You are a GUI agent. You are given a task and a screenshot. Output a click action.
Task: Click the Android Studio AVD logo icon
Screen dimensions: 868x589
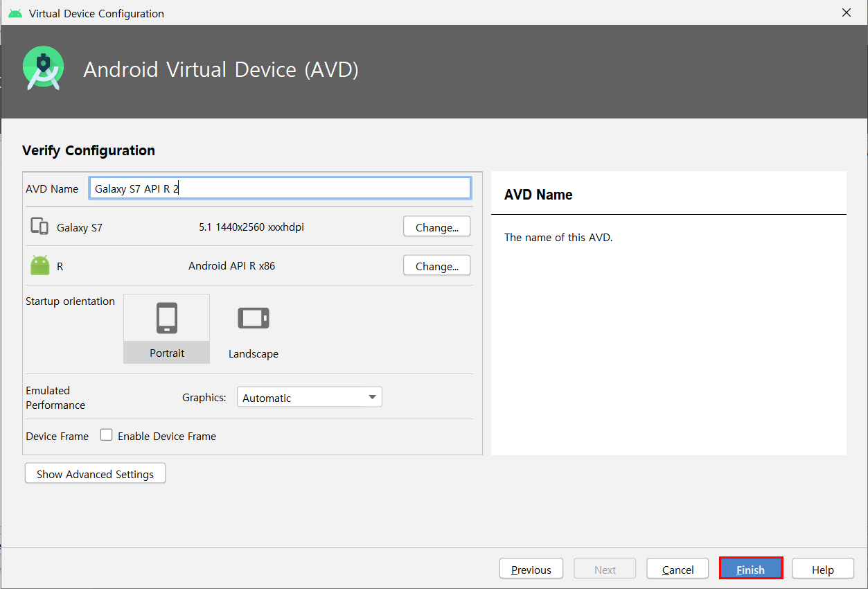point(43,69)
